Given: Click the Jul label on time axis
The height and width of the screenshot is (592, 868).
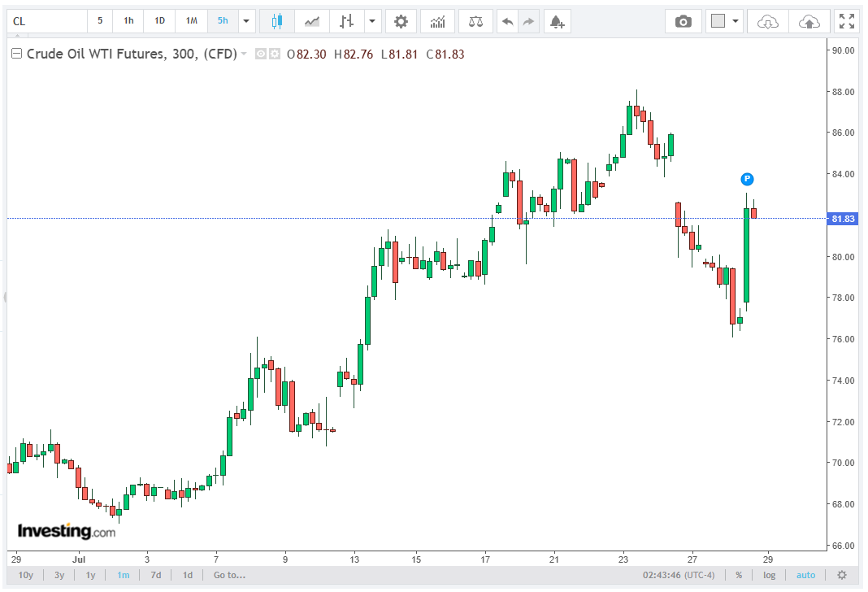Looking at the screenshot, I should click(79, 559).
